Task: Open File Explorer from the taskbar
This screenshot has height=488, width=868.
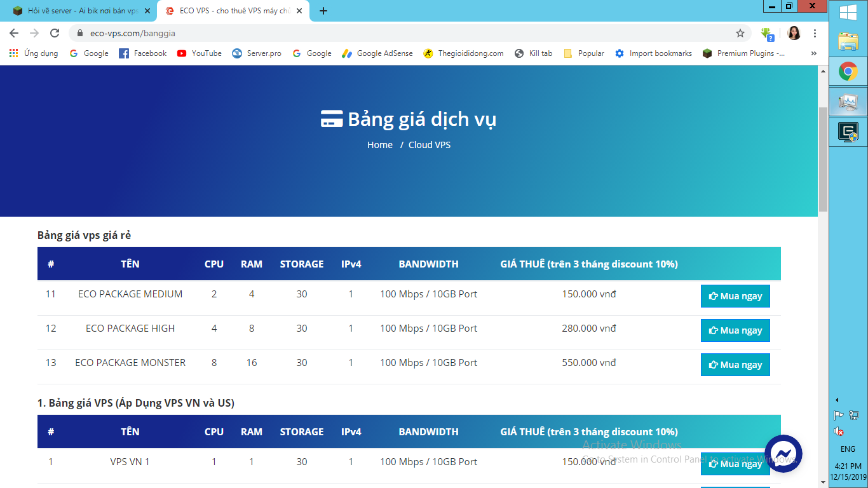Action: [x=848, y=41]
